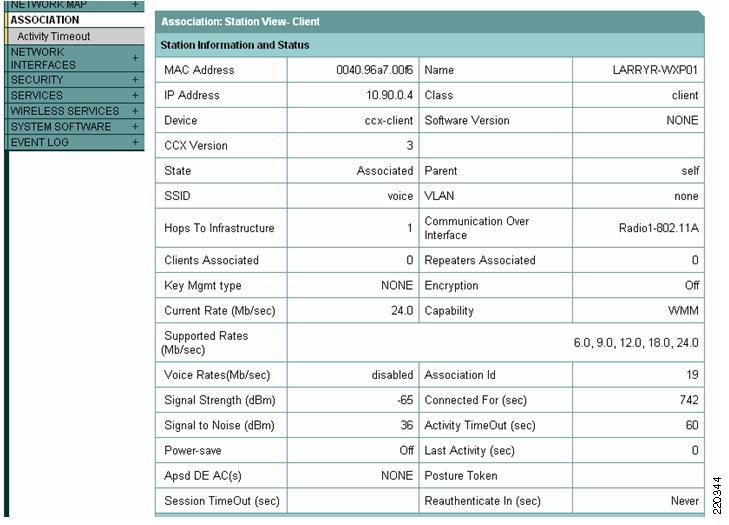Screen dimensions: 729x525
Task: Click the Session TimeOut (sec) label
Action: pos(222,501)
